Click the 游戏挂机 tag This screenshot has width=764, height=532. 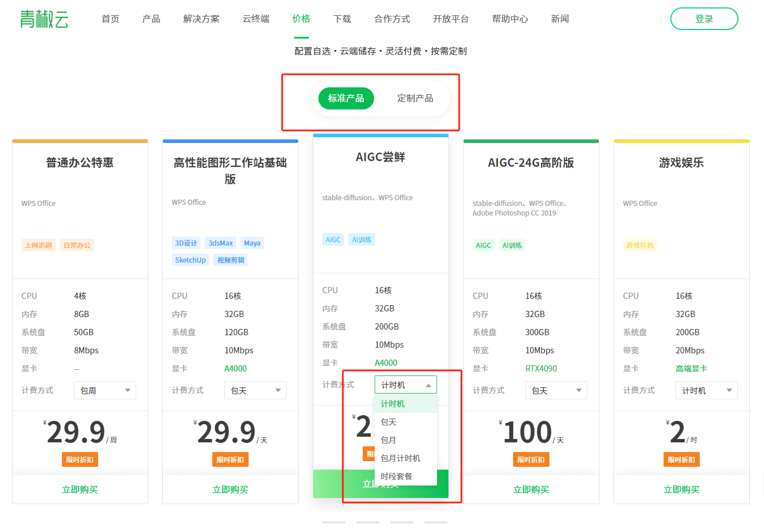coord(640,245)
